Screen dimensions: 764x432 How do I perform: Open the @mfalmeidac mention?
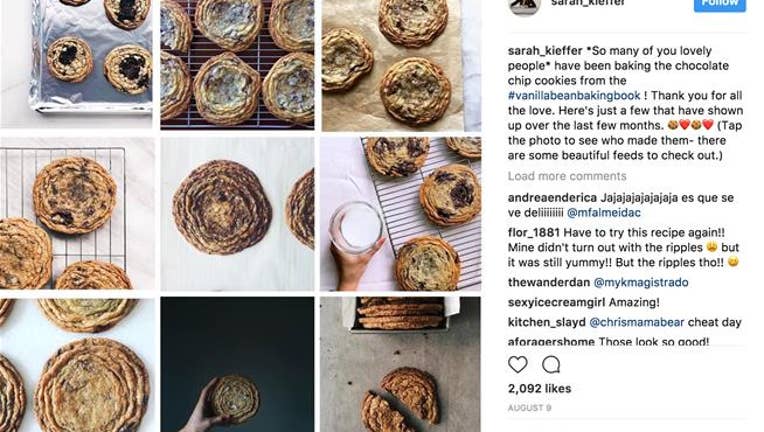(604, 213)
